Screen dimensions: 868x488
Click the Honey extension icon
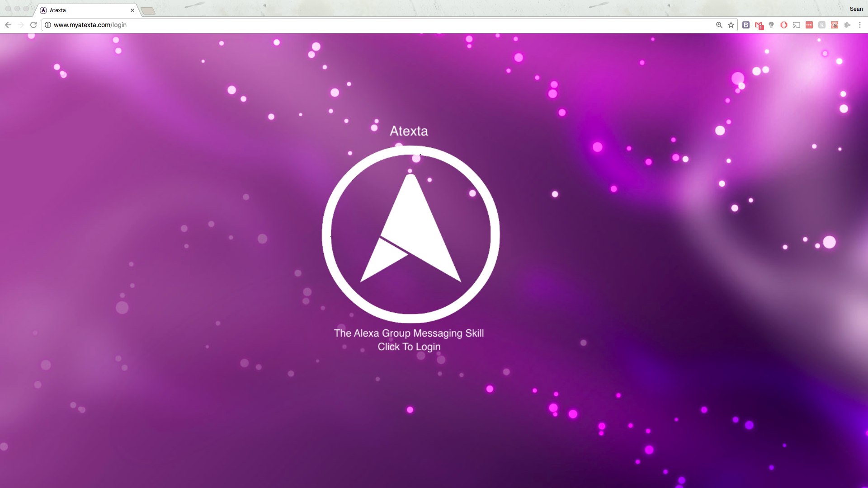coord(822,25)
